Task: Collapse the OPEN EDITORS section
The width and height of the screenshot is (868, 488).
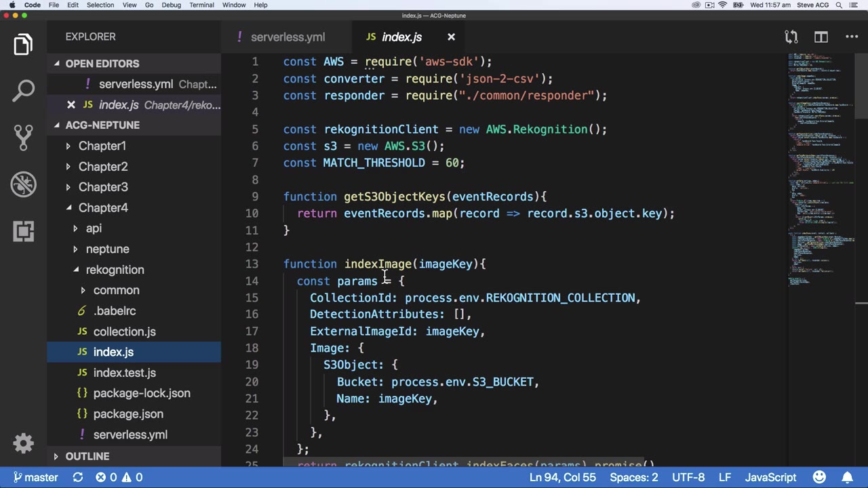Action: coord(102,64)
